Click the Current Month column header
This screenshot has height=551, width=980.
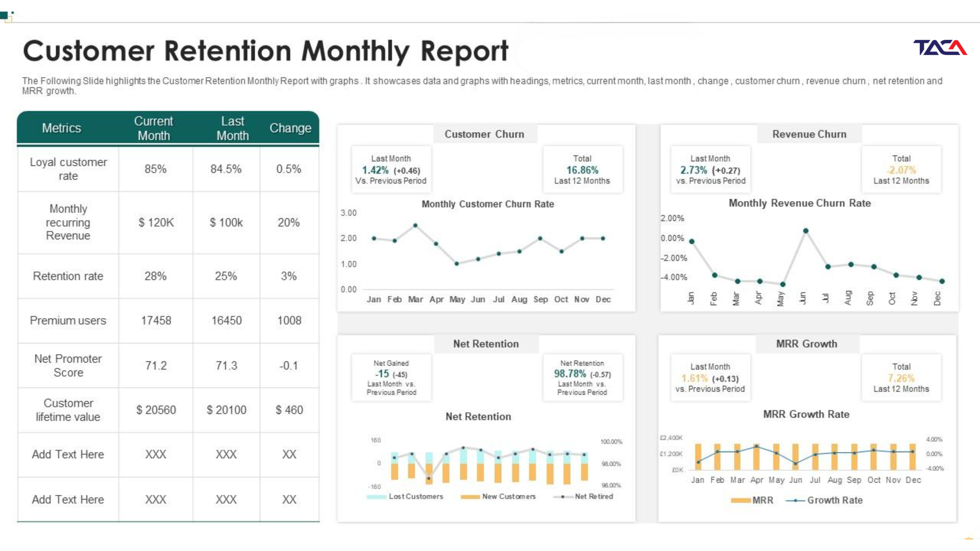(154, 128)
